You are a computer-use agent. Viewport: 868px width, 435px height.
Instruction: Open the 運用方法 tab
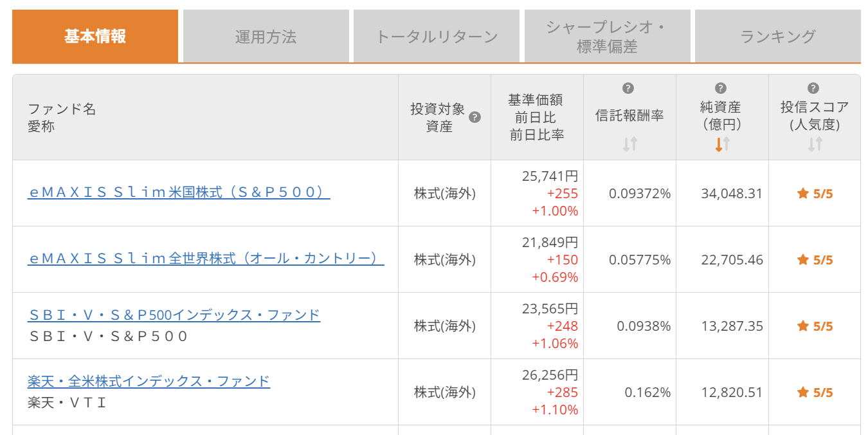pos(266,37)
